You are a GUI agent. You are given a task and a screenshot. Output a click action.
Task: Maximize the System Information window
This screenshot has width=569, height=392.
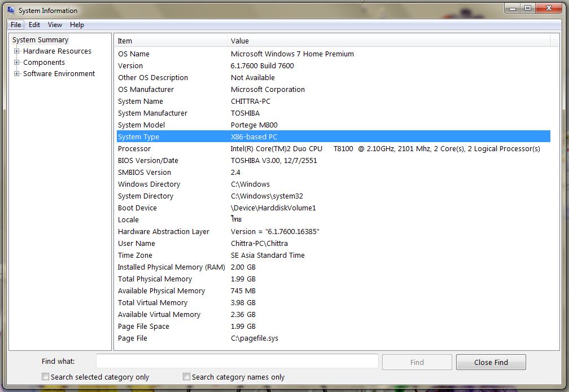click(528, 8)
